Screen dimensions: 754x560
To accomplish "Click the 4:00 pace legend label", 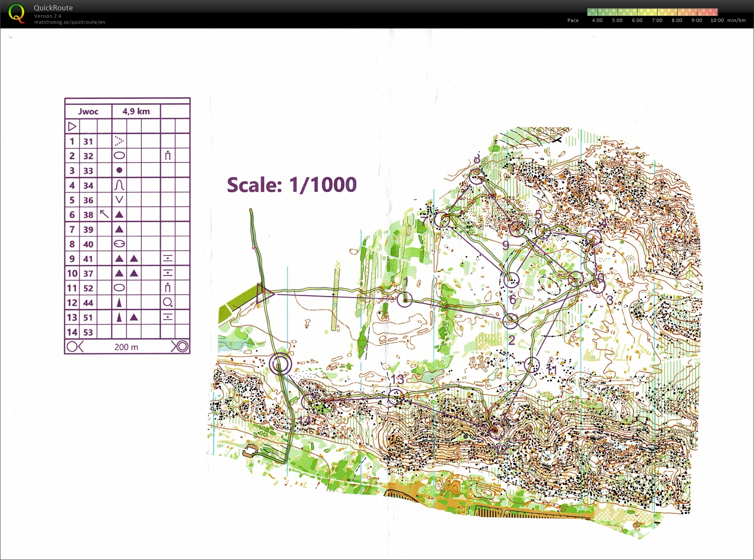I will coord(597,20).
